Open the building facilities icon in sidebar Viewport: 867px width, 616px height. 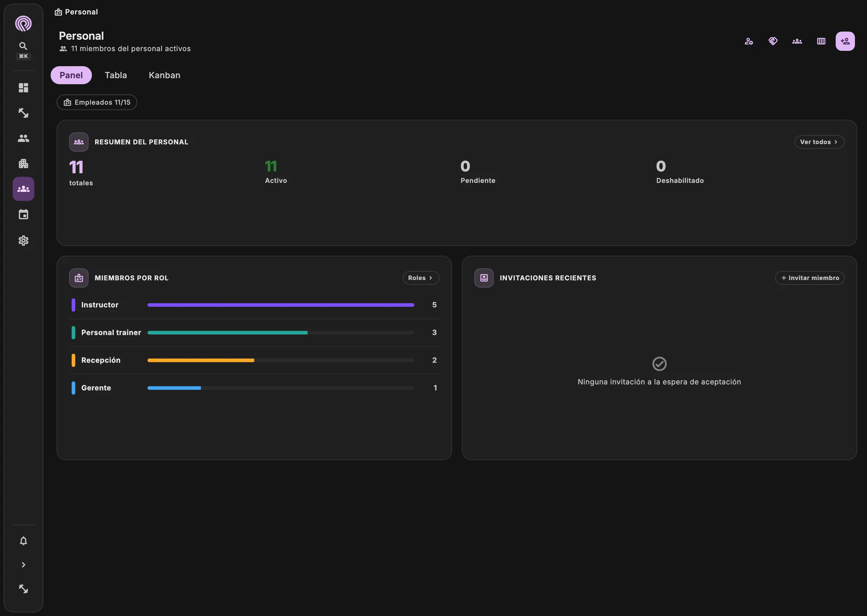point(23,164)
